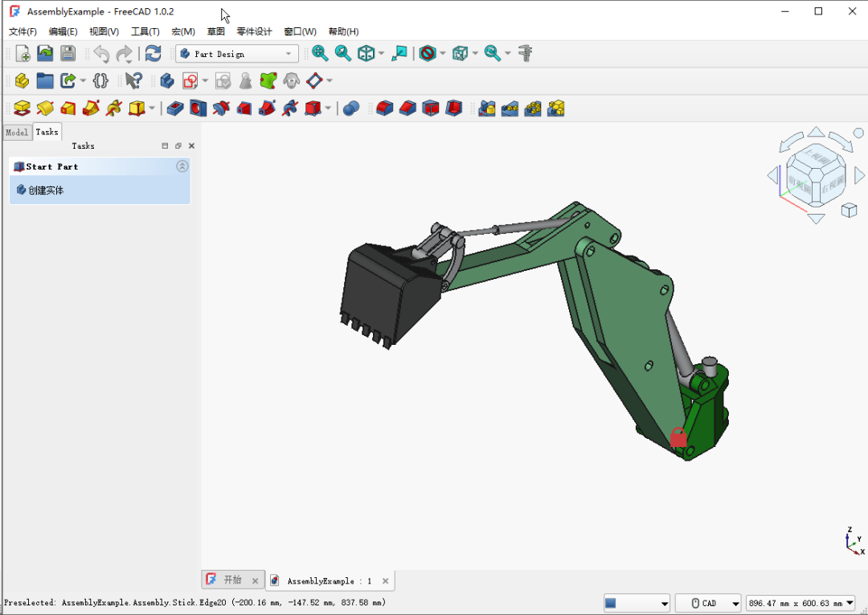This screenshot has width=868, height=615.
Task: Click the New document icon
Action: (x=23, y=54)
